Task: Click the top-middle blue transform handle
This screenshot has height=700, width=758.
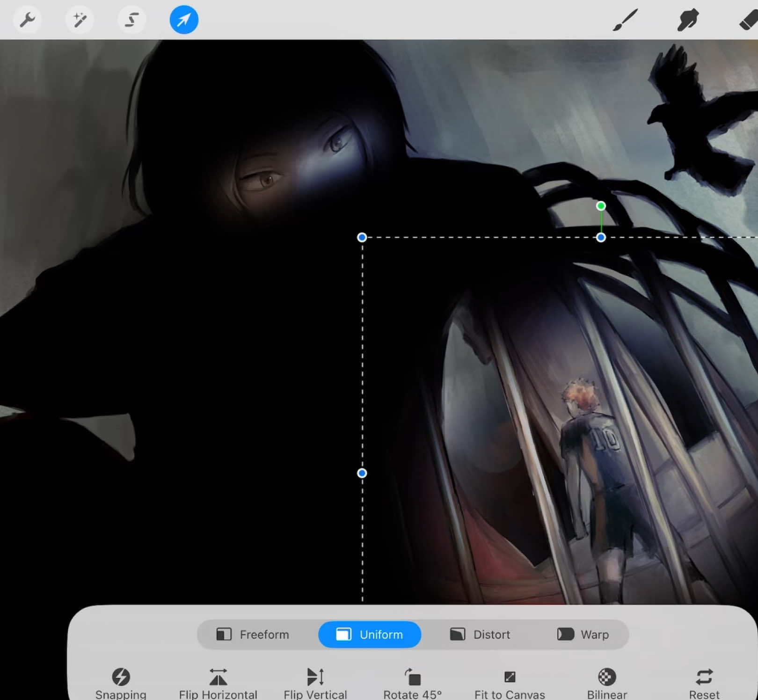Action: [601, 237]
